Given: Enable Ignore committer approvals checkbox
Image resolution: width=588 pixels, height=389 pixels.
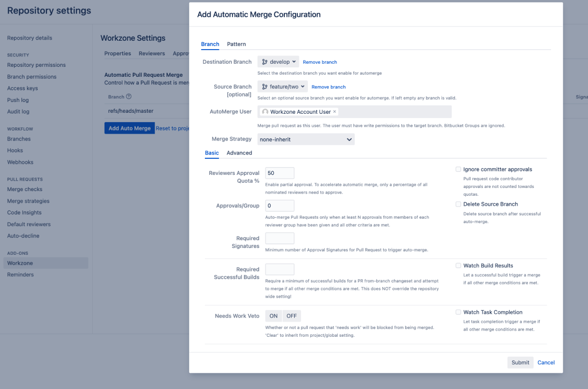Looking at the screenshot, I should click(x=458, y=169).
